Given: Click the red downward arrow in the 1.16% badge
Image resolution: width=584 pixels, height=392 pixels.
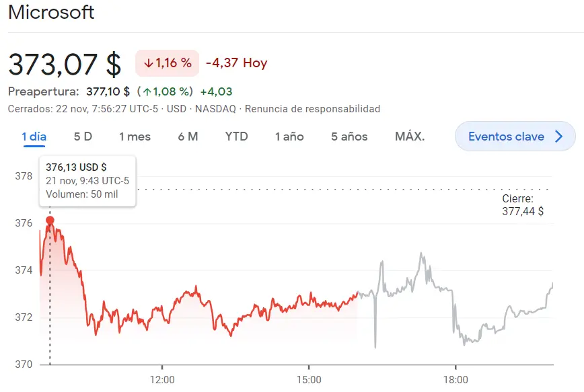Looking at the screenshot, I should [x=149, y=63].
